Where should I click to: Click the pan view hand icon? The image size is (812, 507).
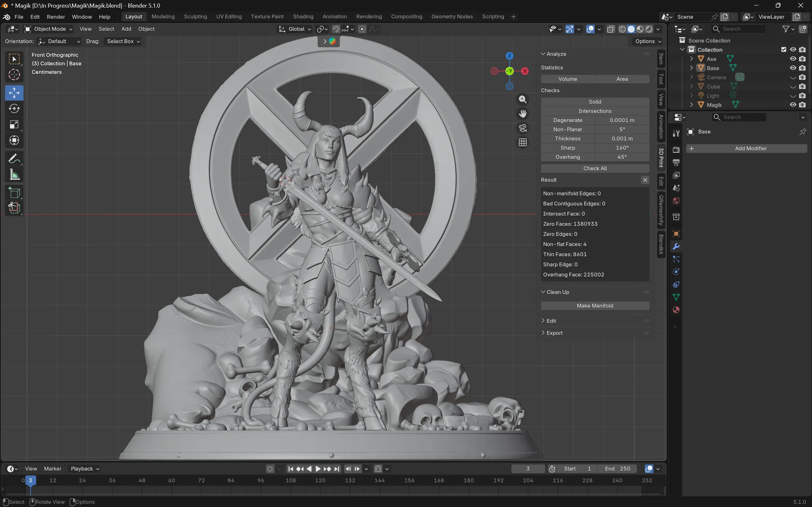(x=522, y=114)
